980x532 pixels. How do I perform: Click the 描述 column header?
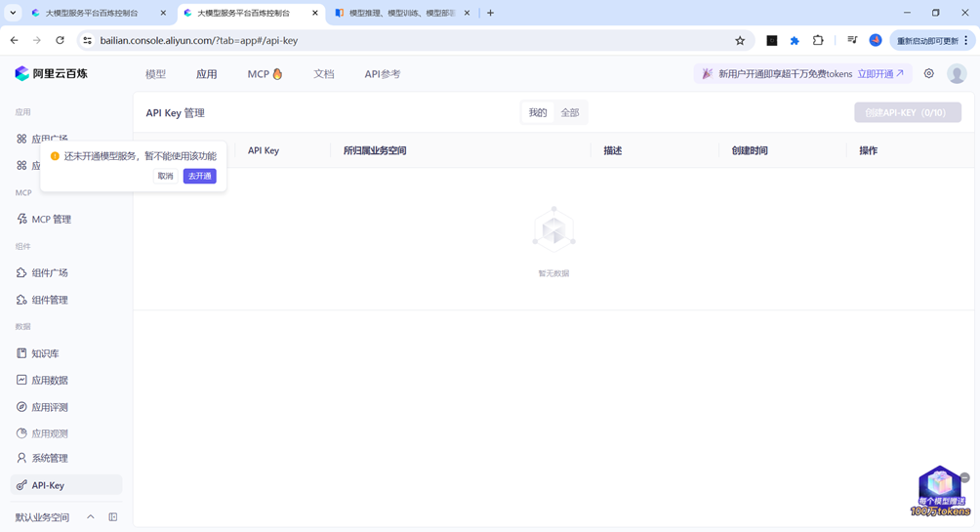pos(613,150)
